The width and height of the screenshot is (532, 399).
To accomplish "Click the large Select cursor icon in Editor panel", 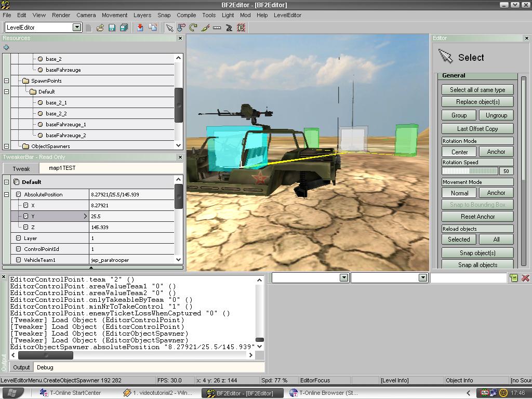I will (x=445, y=56).
